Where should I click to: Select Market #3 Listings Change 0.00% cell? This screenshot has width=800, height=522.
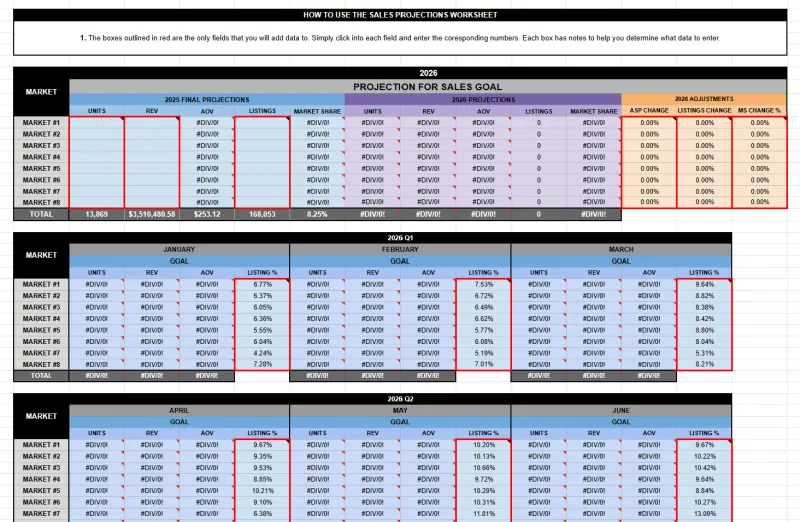coord(704,146)
